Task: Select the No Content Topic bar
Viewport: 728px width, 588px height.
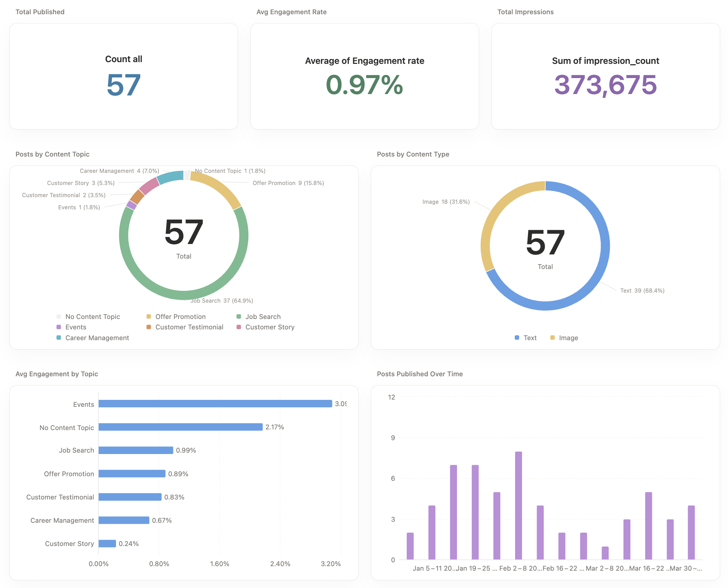Action: [181, 427]
